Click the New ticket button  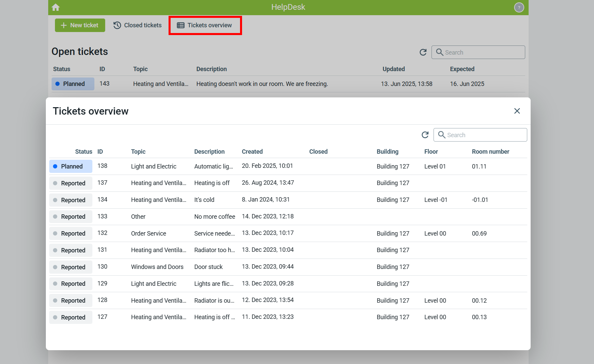[80, 25]
